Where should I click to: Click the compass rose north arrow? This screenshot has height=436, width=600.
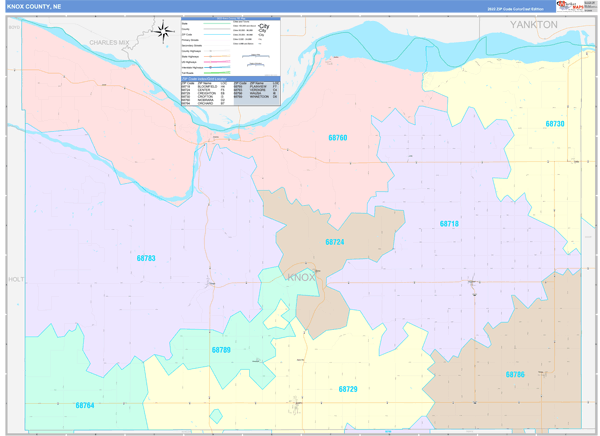pyautogui.click(x=164, y=33)
